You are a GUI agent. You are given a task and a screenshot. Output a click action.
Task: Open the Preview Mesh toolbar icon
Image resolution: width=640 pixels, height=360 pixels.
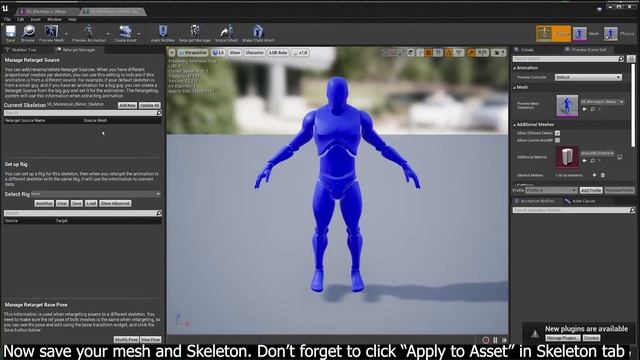coord(51,32)
